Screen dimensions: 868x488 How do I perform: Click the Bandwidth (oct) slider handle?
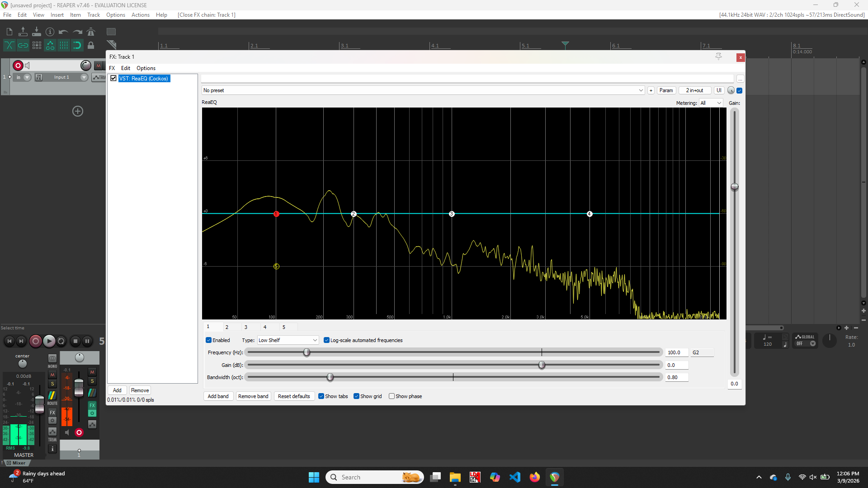[330, 377]
